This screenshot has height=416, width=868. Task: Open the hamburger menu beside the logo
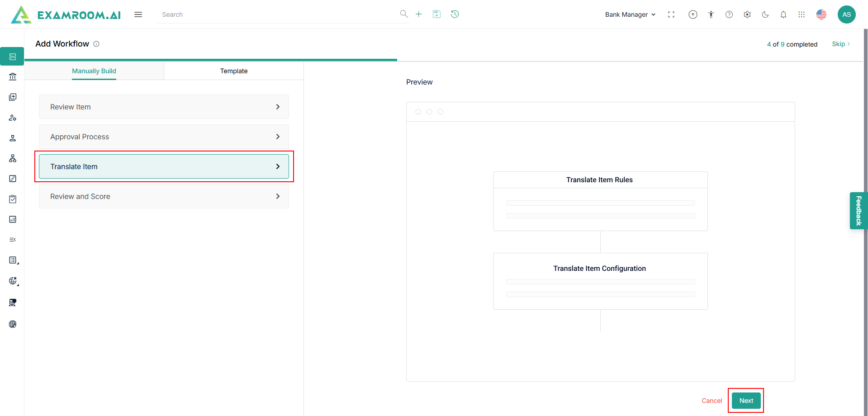[138, 14]
